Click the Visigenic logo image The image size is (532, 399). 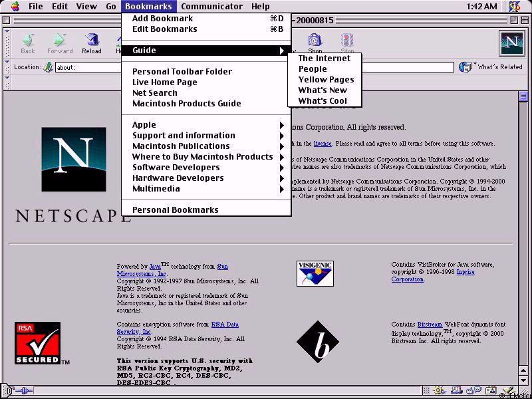click(x=315, y=273)
